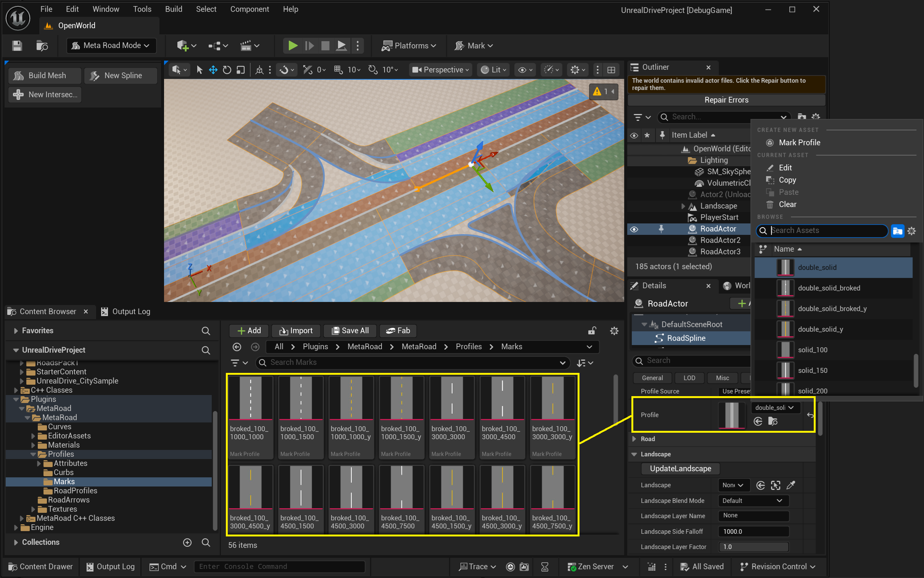Select the Rotate tool in the viewport toolbar

(x=227, y=69)
